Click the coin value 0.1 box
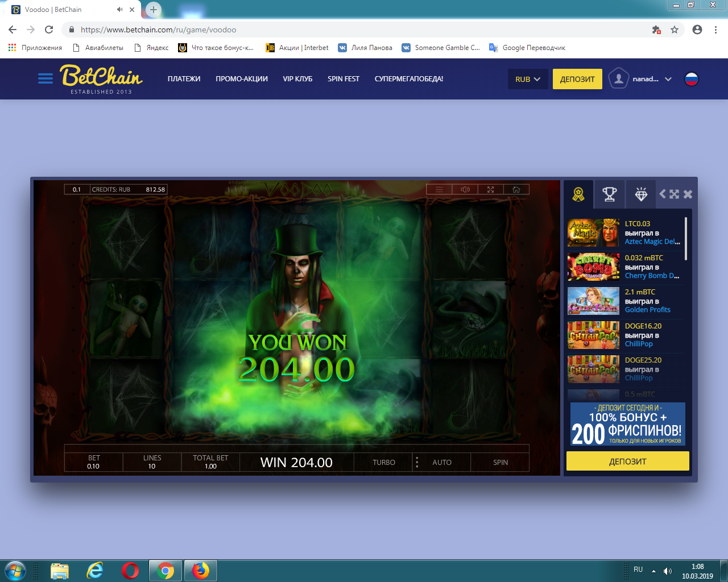The image size is (728, 582). click(77, 189)
